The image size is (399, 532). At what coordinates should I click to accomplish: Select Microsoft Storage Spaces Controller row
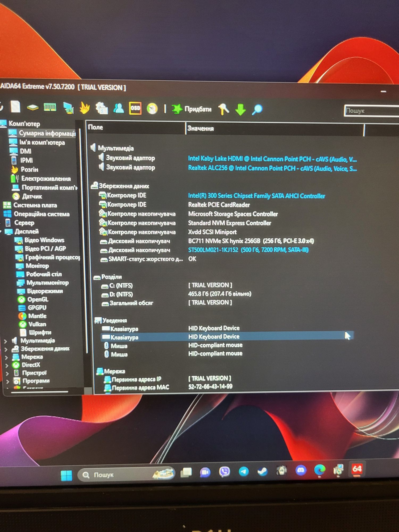click(233, 214)
